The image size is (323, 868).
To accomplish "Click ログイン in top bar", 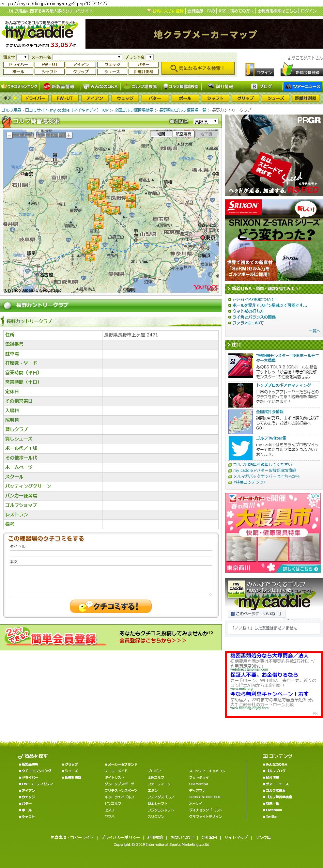I will point(309,11).
